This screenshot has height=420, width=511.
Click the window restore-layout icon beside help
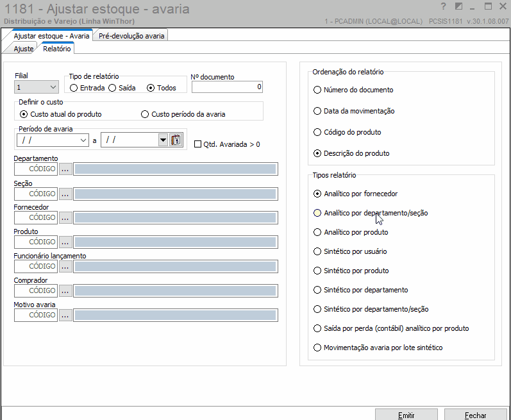coord(458,6)
